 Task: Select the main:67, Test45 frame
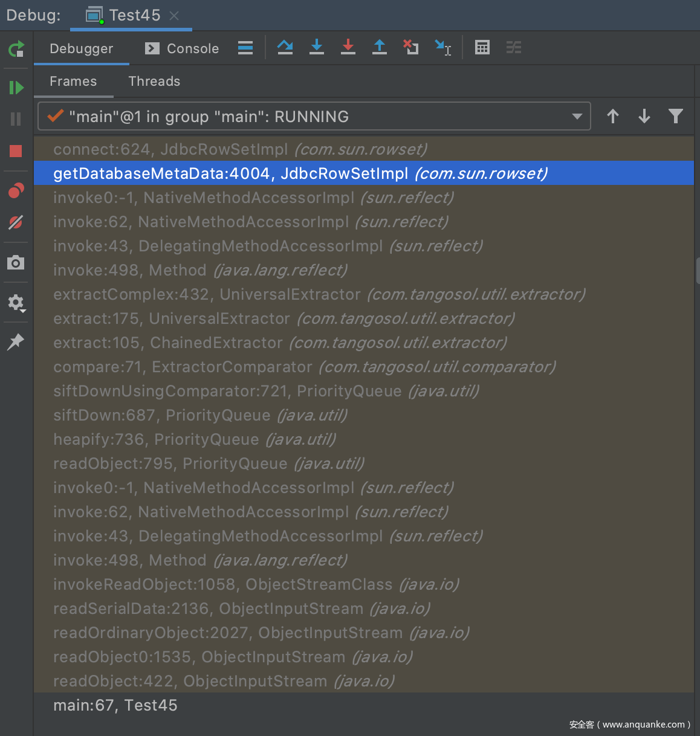(x=115, y=705)
